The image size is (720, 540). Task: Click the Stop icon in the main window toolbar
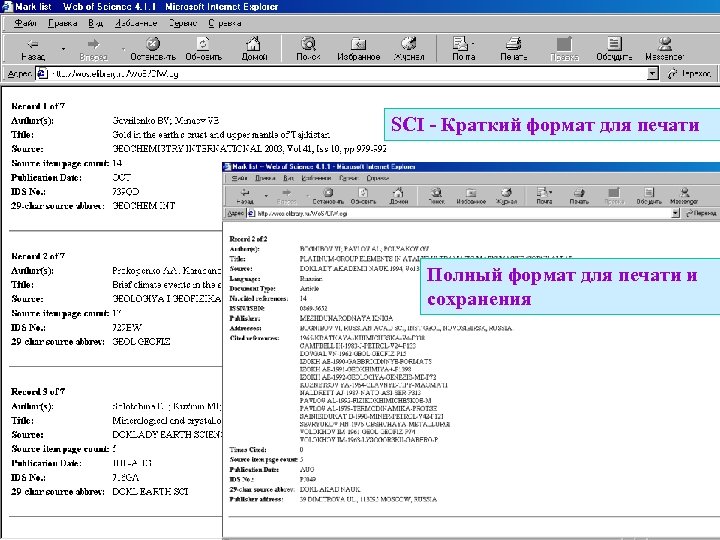153,44
